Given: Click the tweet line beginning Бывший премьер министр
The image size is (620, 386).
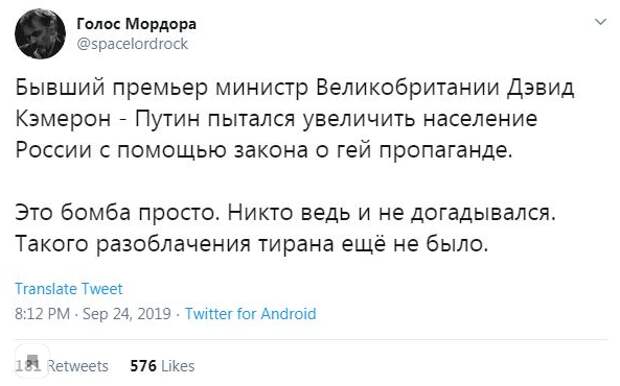Looking at the screenshot, I should pos(295,88).
